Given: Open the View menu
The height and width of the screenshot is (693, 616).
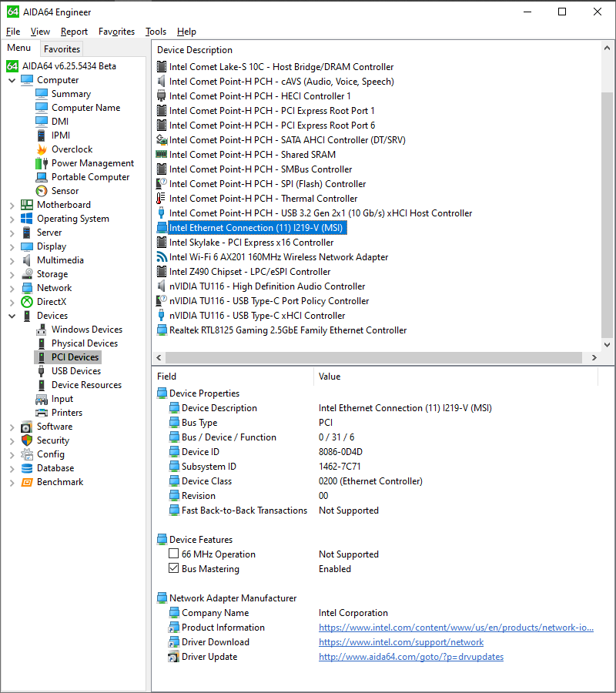Looking at the screenshot, I should (x=40, y=32).
